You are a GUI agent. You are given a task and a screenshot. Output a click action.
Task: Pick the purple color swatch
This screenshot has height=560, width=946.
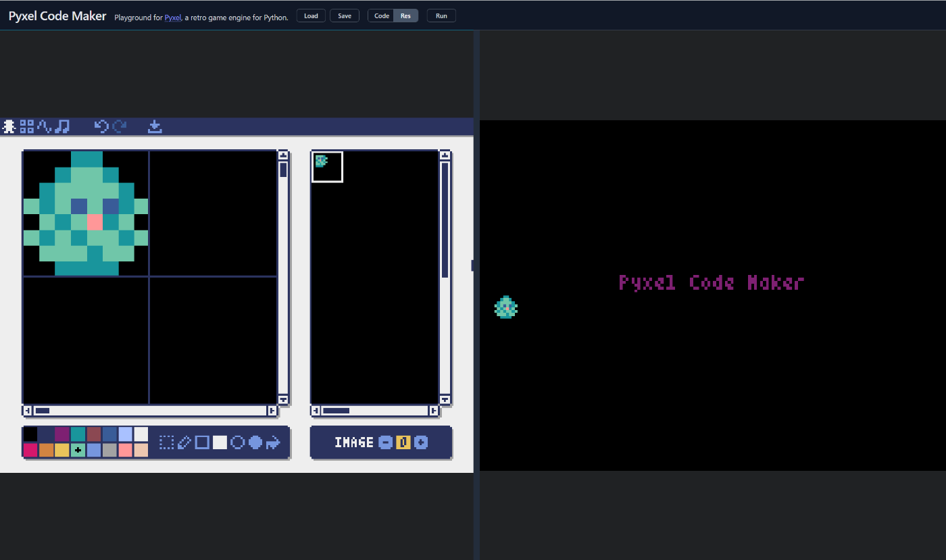coord(62,434)
